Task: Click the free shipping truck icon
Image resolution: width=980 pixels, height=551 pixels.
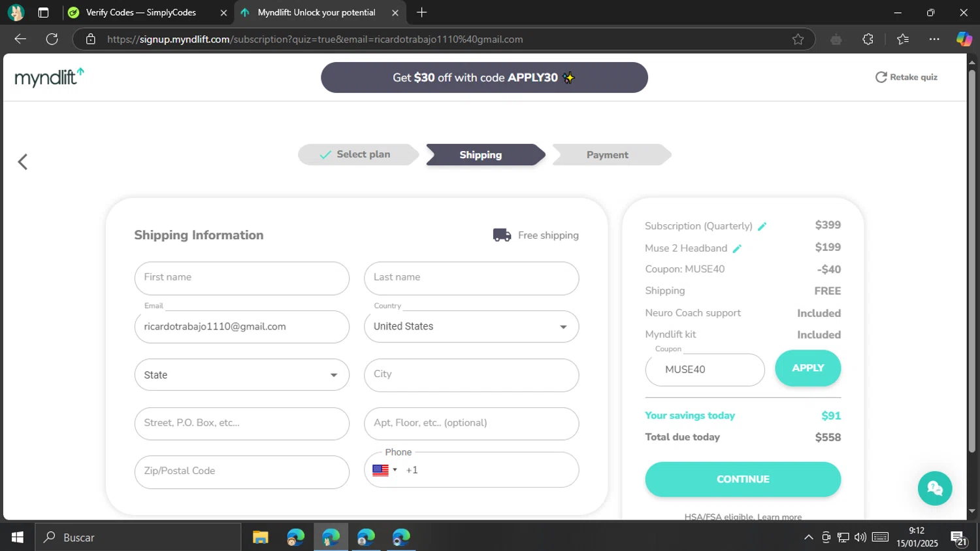Action: coord(502,235)
